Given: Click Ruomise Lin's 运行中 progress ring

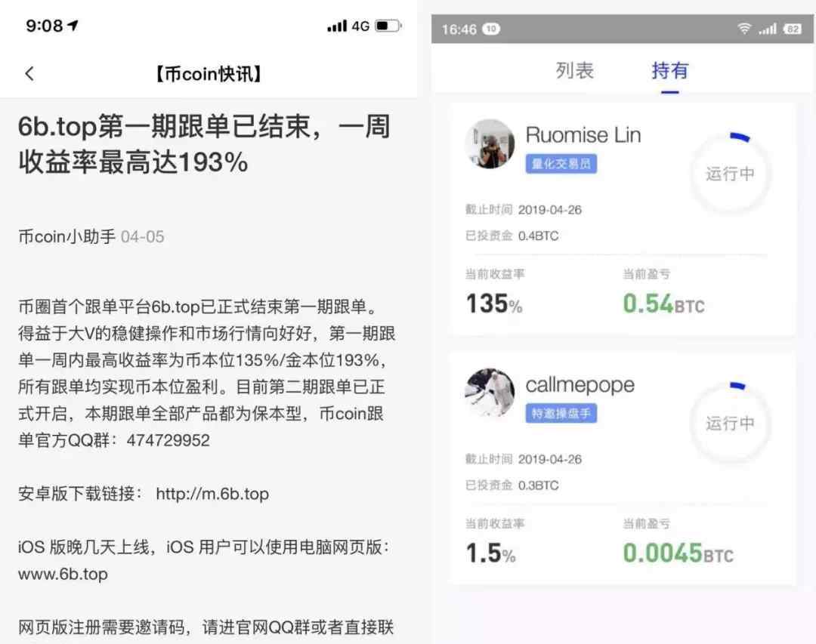Looking at the screenshot, I should pyautogui.click(x=730, y=173).
